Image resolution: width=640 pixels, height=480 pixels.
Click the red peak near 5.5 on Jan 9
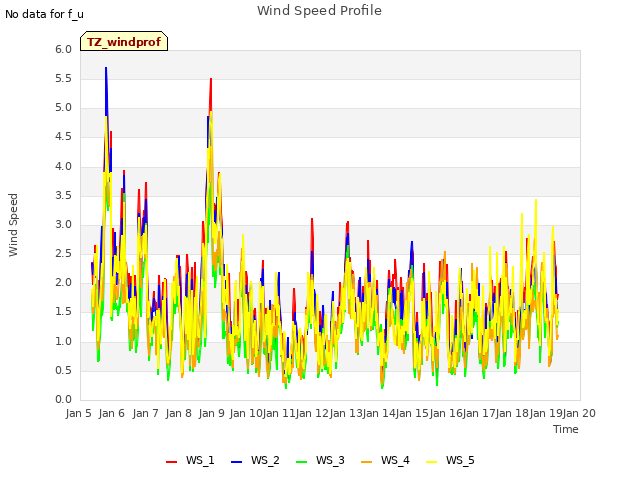pos(211,81)
